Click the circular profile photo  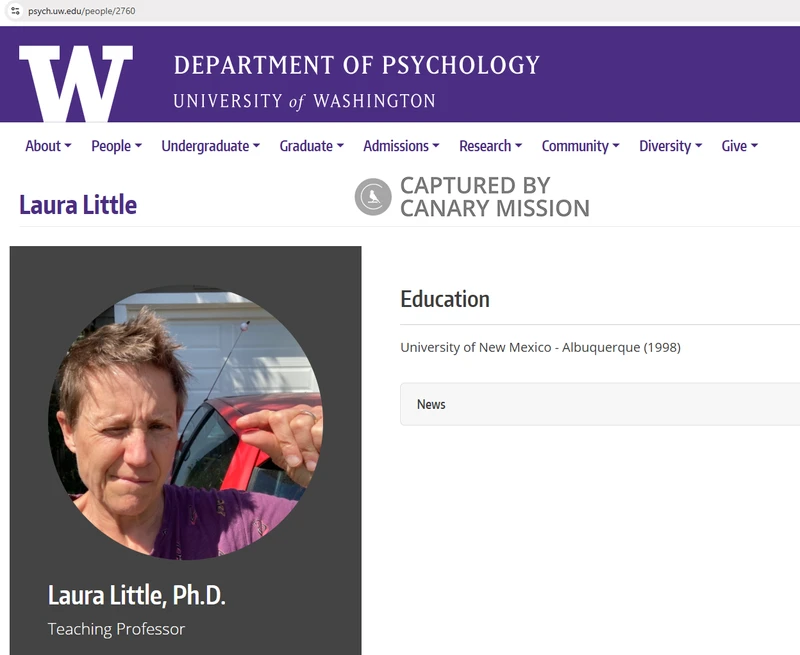[186, 423]
